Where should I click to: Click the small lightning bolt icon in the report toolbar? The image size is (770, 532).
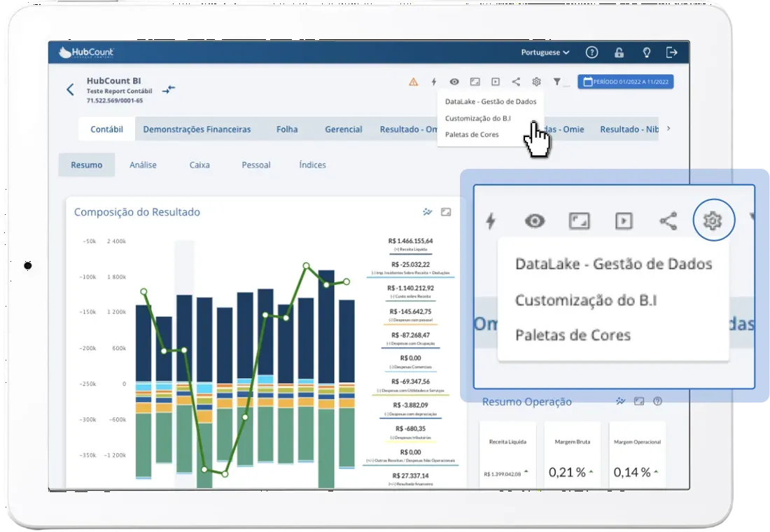click(x=433, y=81)
